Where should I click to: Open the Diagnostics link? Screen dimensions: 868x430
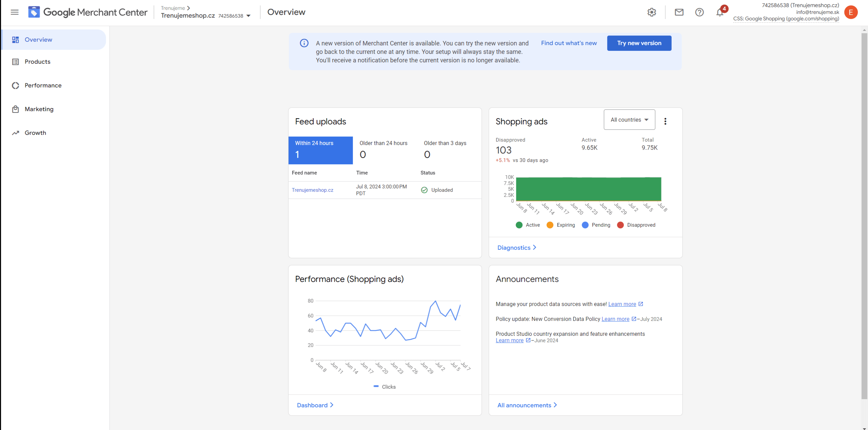click(517, 248)
